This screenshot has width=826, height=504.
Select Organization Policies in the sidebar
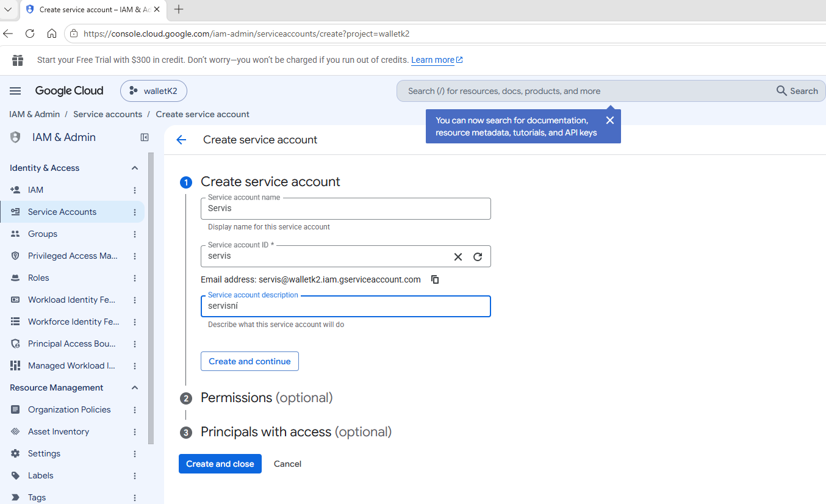point(70,409)
